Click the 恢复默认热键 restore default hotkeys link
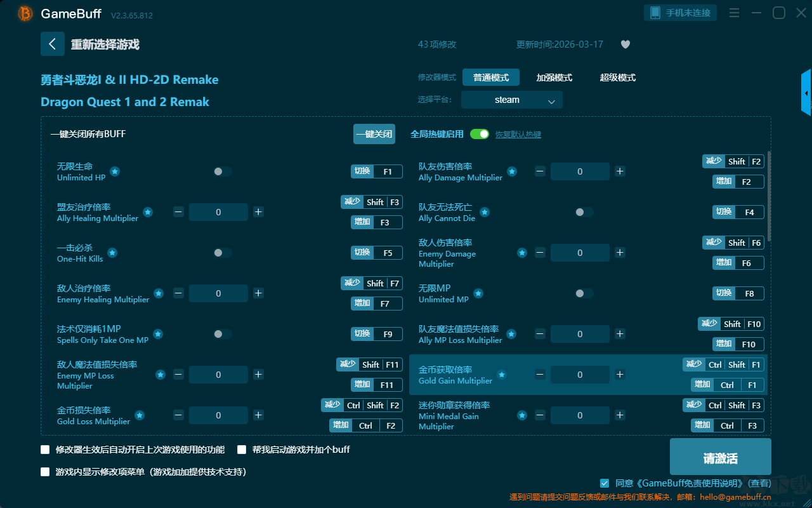The height and width of the screenshot is (508, 812). click(518, 135)
